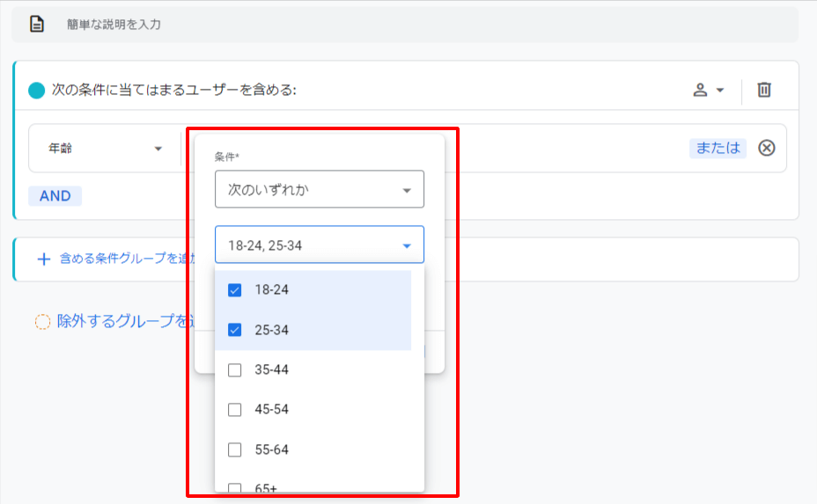
Task: Check the 65+ age checkbox
Action: pos(234,488)
